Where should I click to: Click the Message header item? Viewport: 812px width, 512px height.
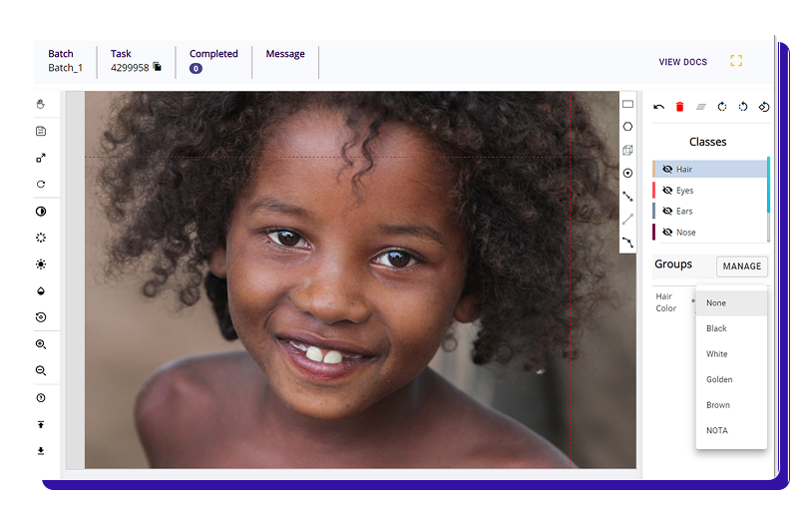click(285, 54)
